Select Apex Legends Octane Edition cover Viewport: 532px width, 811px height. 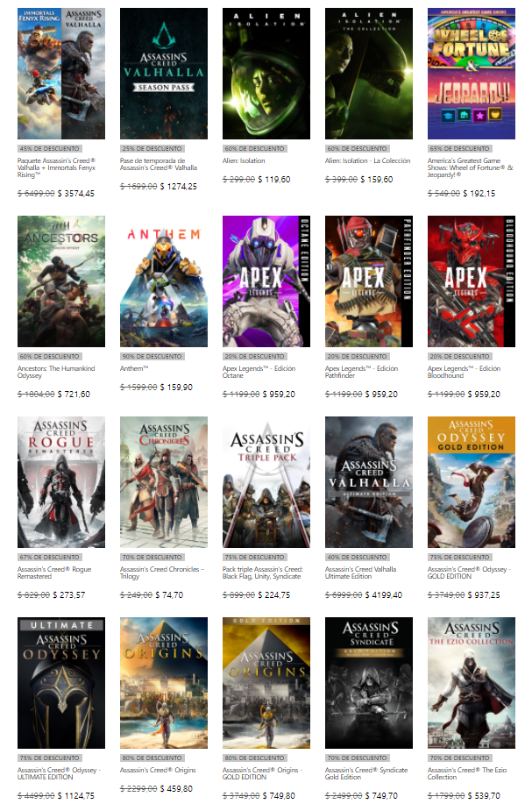pos(266,281)
